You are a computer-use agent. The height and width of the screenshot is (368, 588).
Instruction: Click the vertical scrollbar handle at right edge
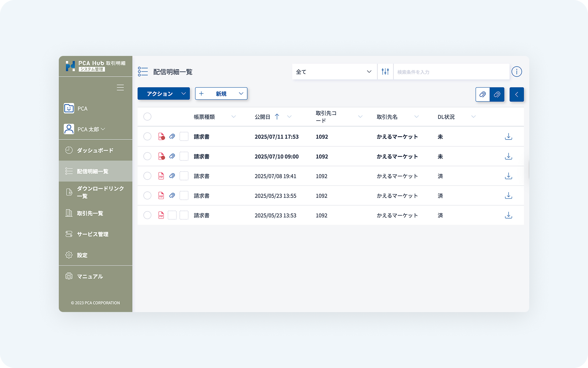528,169
